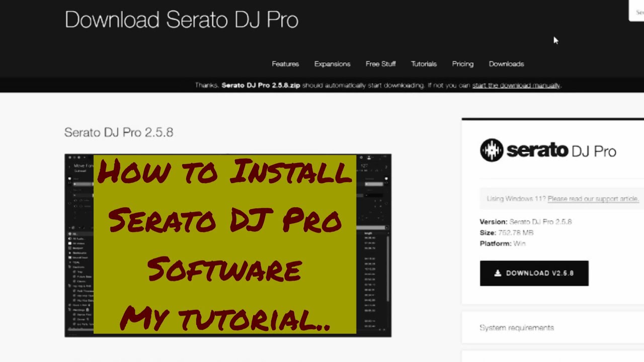
Task: Open the Features menu item
Action: 285,64
